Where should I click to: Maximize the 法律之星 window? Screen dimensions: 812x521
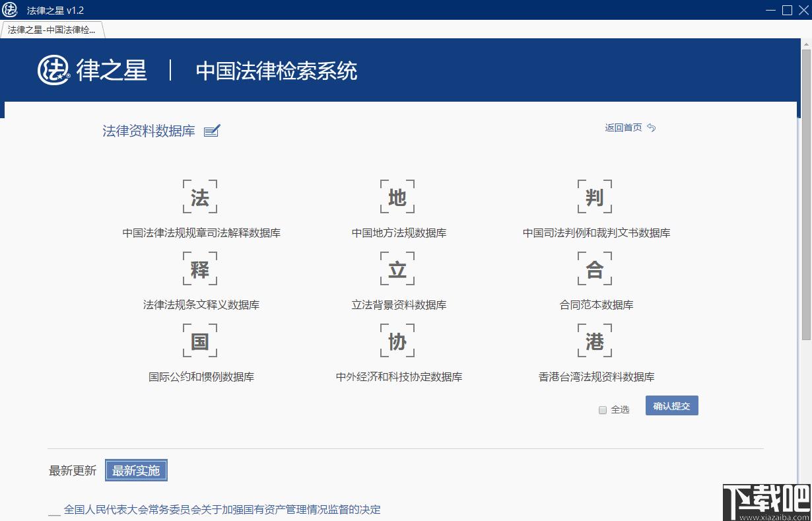pyautogui.click(x=787, y=10)
